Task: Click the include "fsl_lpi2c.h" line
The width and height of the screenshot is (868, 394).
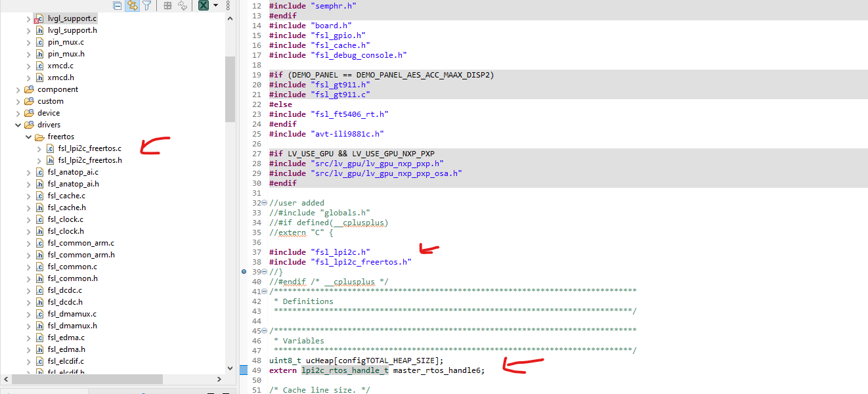Action: [320, 252]
